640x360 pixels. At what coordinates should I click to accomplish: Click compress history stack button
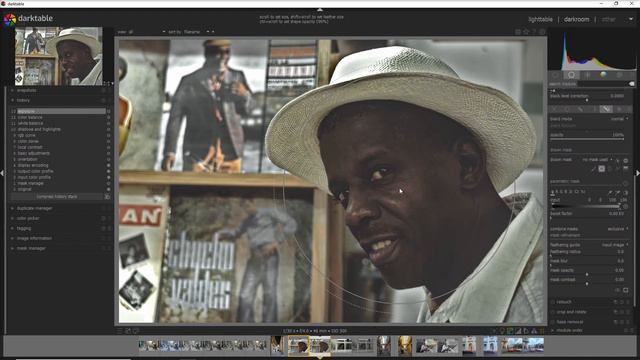click(x=57, y=197)
